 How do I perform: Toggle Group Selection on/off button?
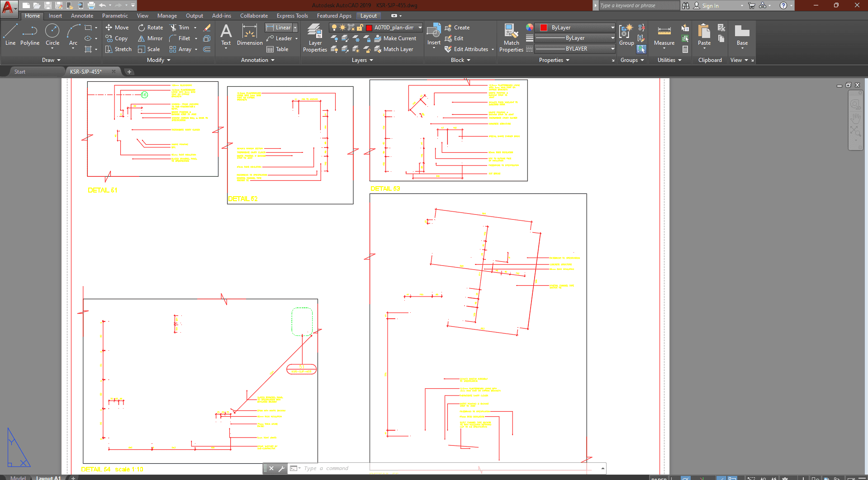point(641,49)
